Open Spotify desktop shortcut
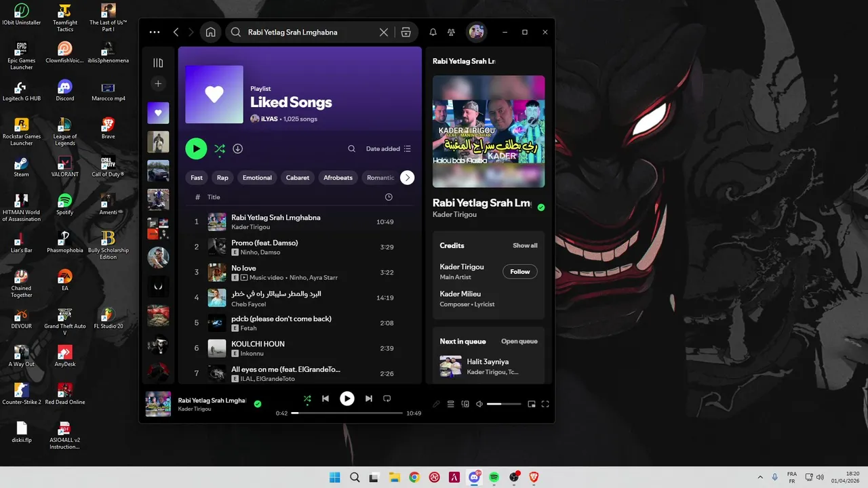Viewport: 868px width, 488px height. pyautogui.click(x=64, y=204)
